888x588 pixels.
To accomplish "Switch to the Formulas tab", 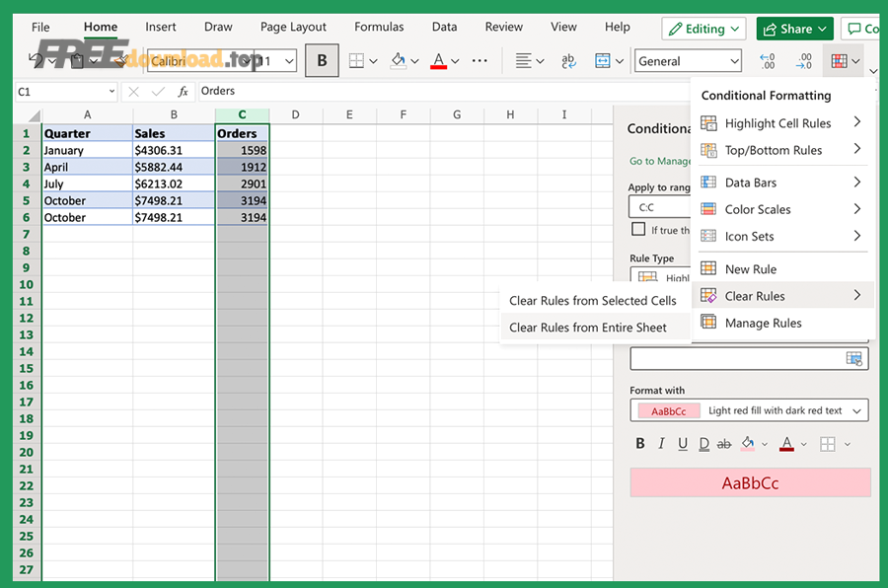I will 379,27.
